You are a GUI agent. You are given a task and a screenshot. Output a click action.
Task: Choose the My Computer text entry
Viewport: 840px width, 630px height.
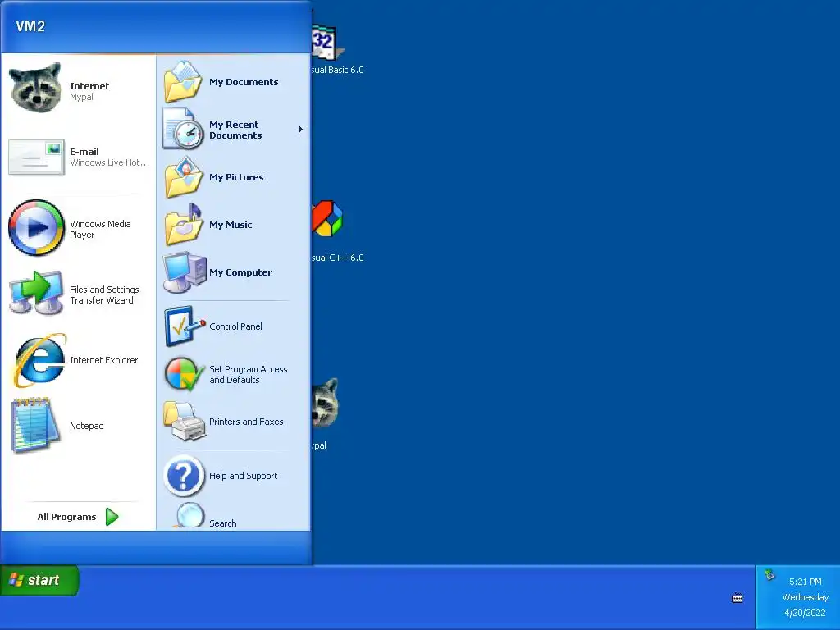click(x=240, y=272)
